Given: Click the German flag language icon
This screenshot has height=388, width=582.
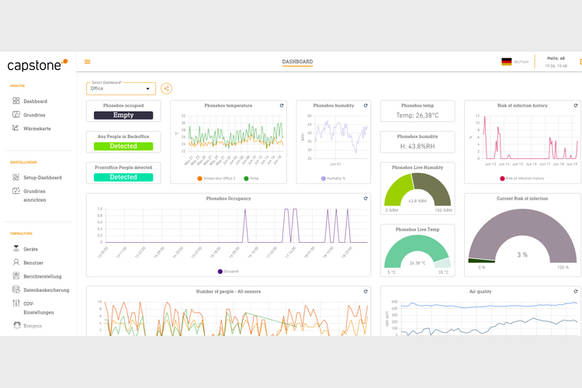Looking at the screenshot, I should pos(506,62).
